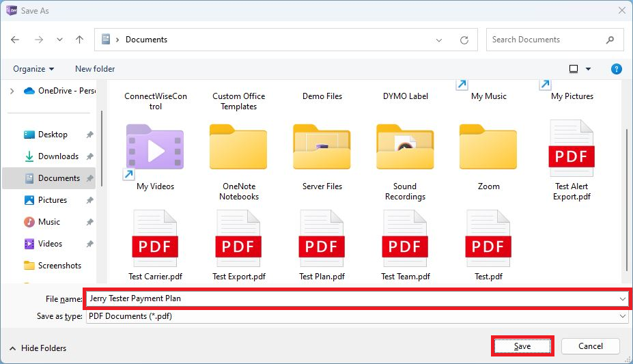Refresh the Documents folder view
The width and height of the screenshot is (633, 364).
coord(464,40)
